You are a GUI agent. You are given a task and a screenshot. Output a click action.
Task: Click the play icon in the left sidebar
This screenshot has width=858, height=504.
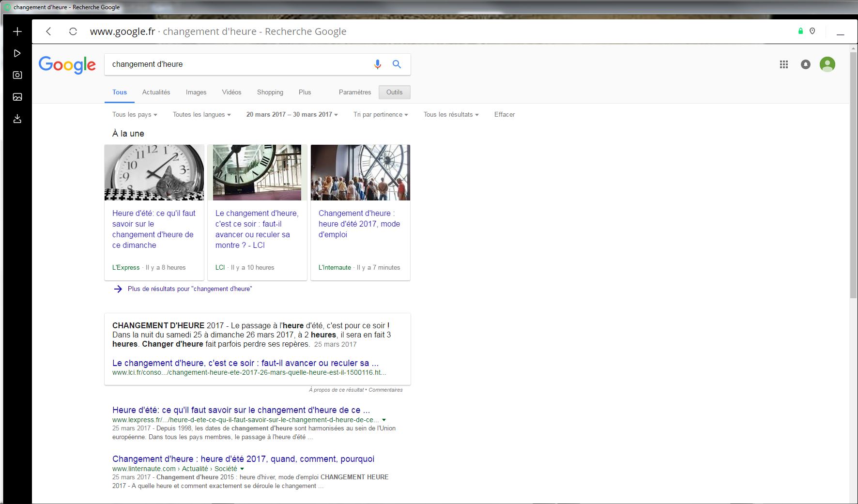click(x=17, y=53)
